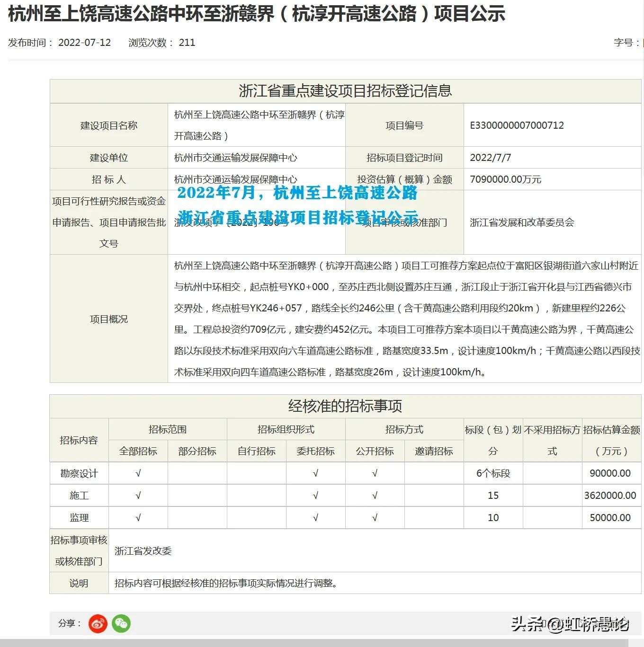Click 监理 row's 公开招标 checkmark
The width and height of the screenshot is (644, 647).
375,518
